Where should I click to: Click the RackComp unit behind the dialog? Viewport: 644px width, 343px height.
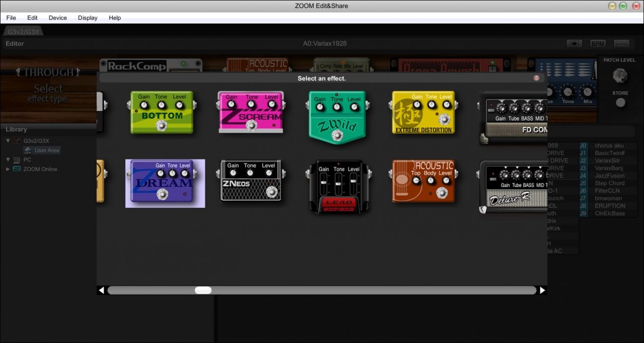point(151,65)
